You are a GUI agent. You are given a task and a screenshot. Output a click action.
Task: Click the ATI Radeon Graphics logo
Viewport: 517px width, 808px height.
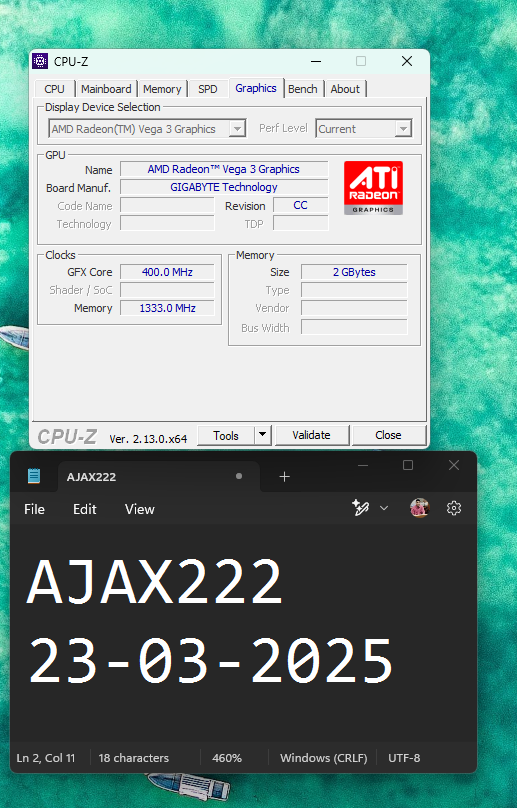tap(373, 188)
